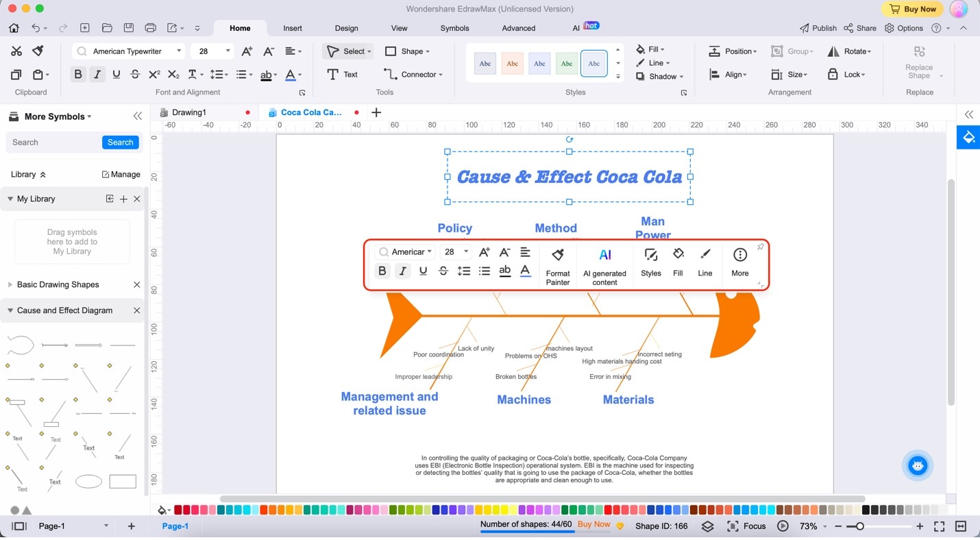
Task: Click the Undo arrow in title toolbar
Action: 36,28
